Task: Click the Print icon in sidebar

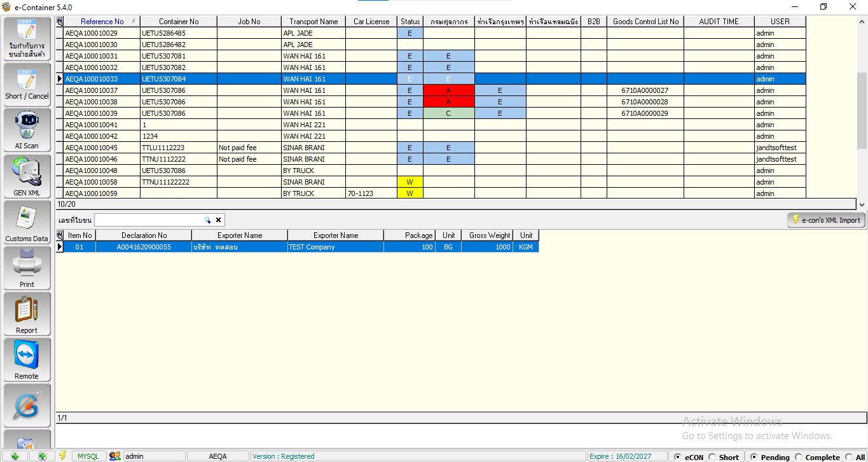Action: click(x=27, y=268)
